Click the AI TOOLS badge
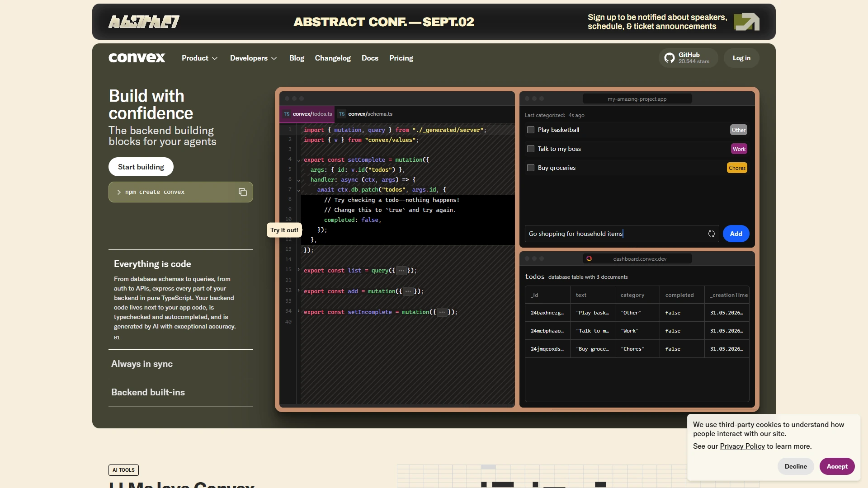868x488 pixels. coord(123,470)
